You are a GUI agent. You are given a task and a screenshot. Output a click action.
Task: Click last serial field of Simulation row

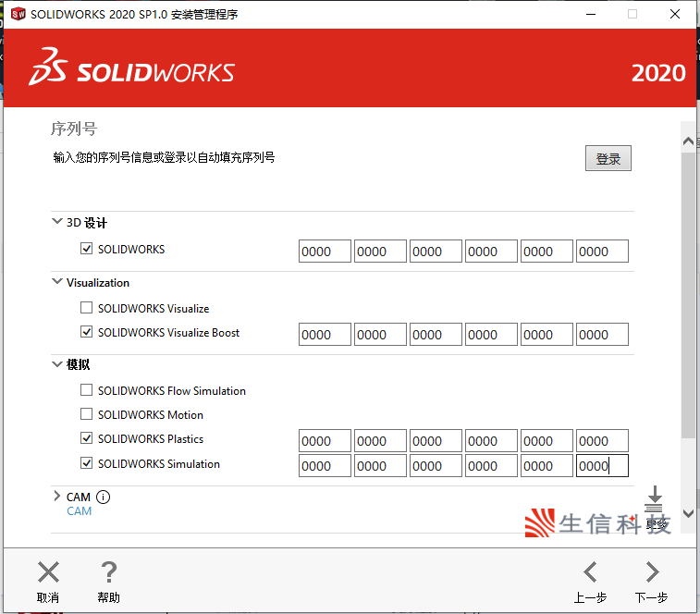coord(602,466)
